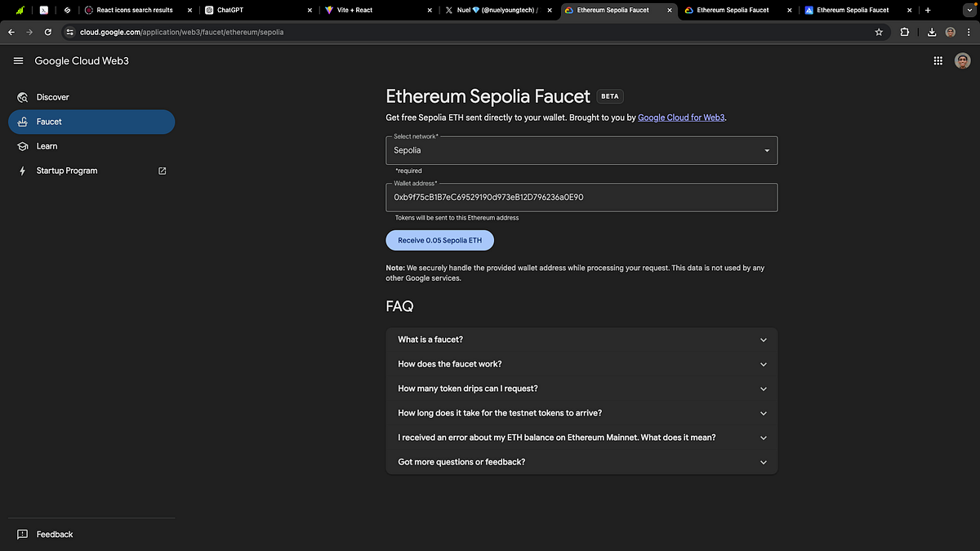
Task: Open browser downloads from the toolbar
Action: coord(932,32)
